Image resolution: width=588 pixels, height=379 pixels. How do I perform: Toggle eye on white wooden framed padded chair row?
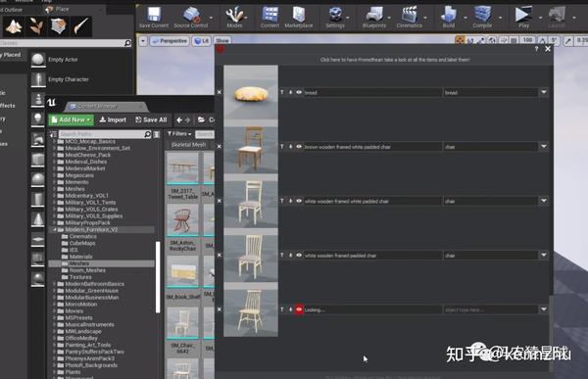(x=299, y=256)
